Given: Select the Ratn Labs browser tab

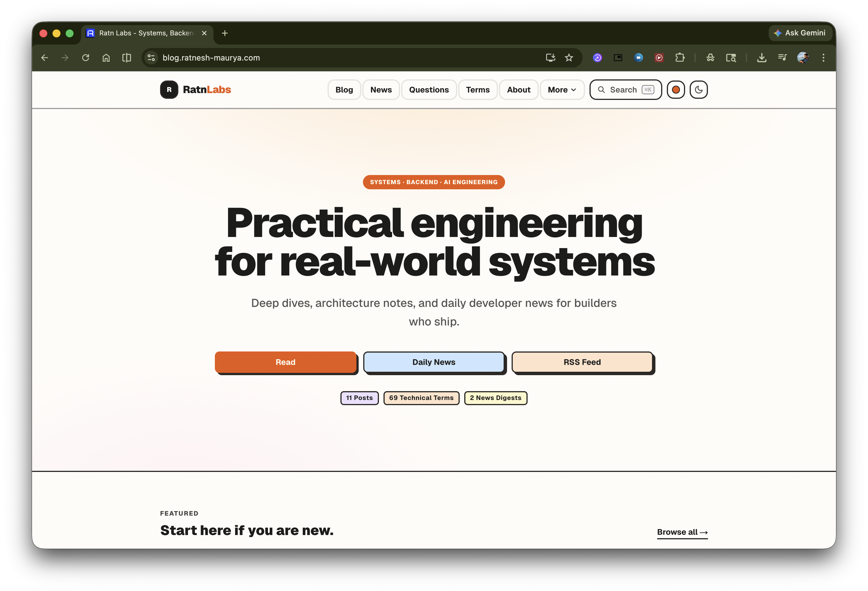Looking at the screenshot, I should [147, 33].
